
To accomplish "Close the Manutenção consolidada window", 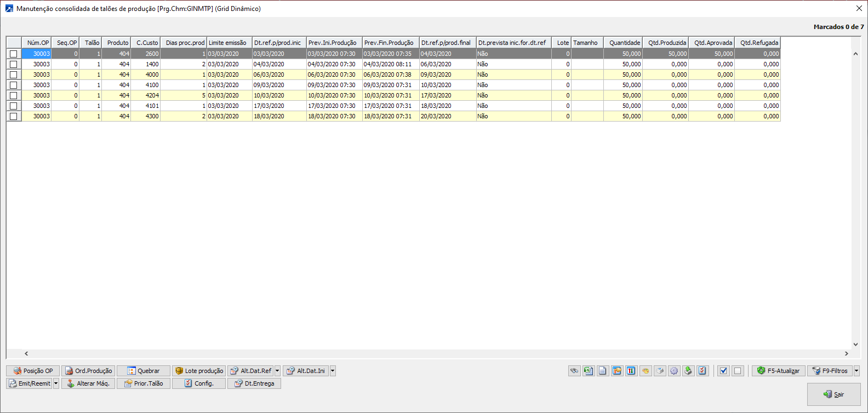I will tap(859, 8).
